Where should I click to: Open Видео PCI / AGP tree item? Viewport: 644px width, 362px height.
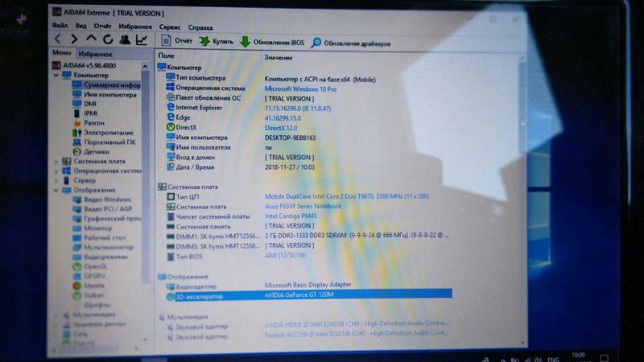pos(108,209)
